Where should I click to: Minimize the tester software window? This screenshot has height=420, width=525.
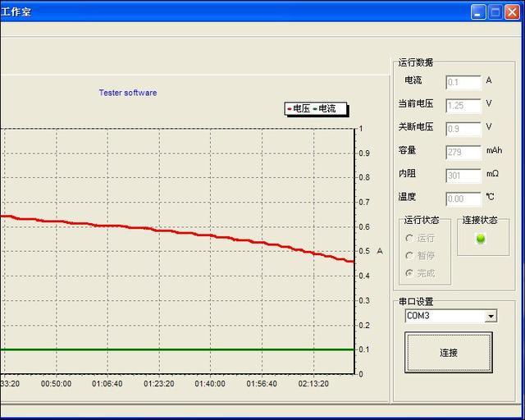(x=478, y=11)
